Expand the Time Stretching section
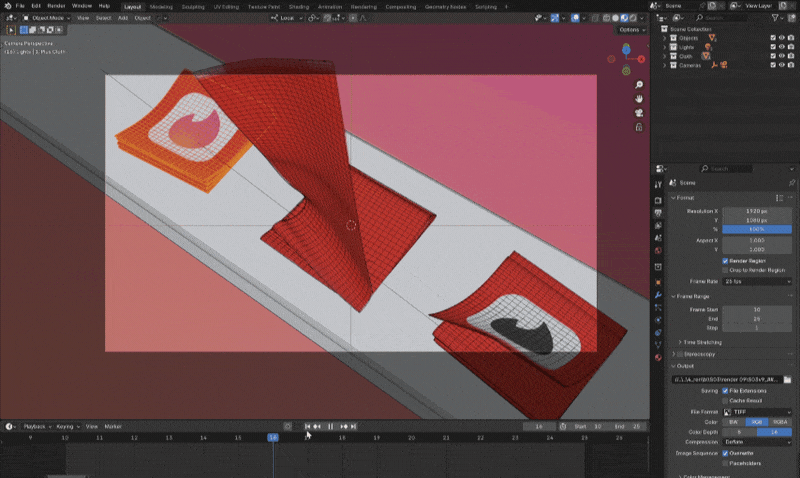 pyautogui.click(x=702, y=342)
